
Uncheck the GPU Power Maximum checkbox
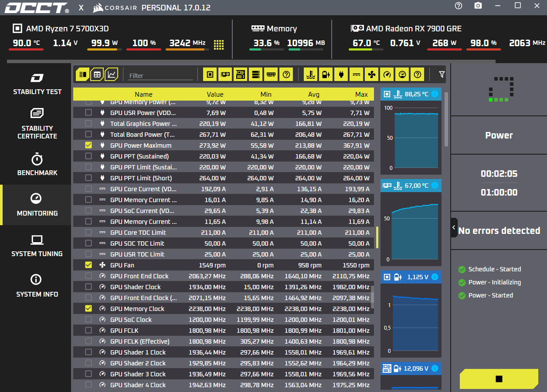pos(88,145)
